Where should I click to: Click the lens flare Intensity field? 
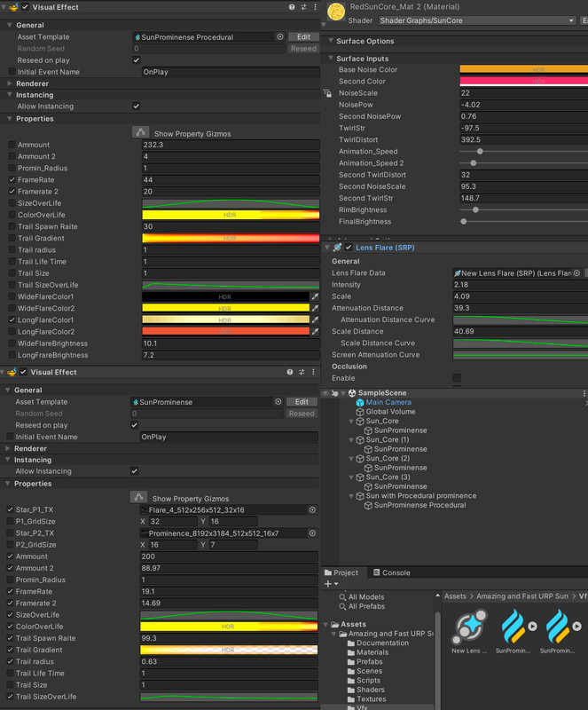click(x=521, y=285)
